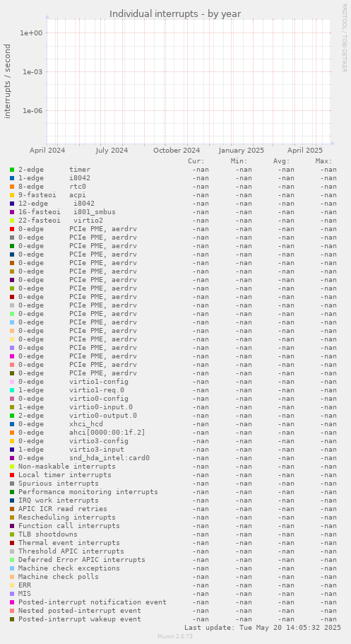This screenshot has width=351, height=644.
Task: Click the blue swatch beside xhci_hcd
Action: [x=12, y=424]
